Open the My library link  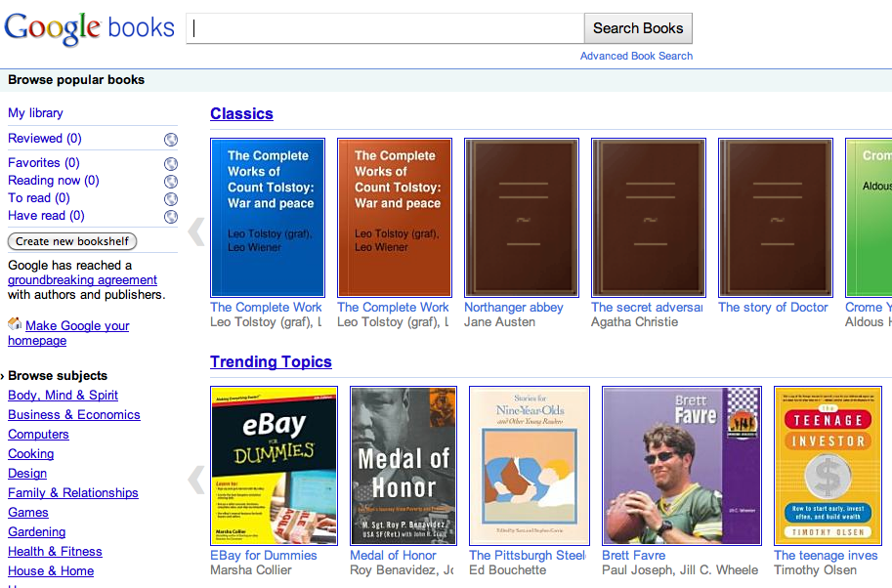point(35,113)
